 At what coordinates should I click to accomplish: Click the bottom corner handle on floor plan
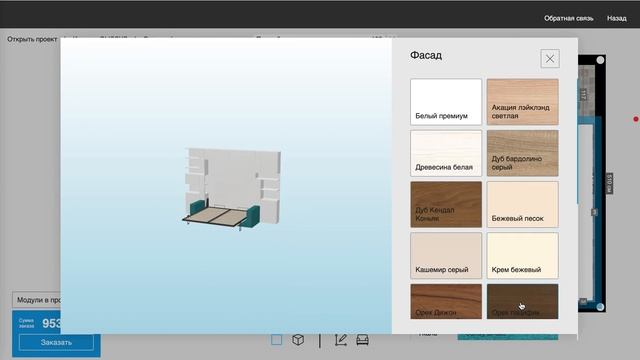[x=600, y=307]
